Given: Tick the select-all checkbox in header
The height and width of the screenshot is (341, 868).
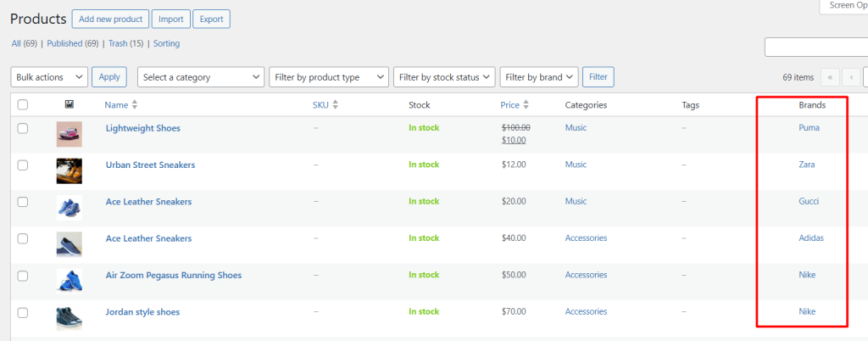Looking at the screenshot, I should pyautogui.click(x=23, y=104).
